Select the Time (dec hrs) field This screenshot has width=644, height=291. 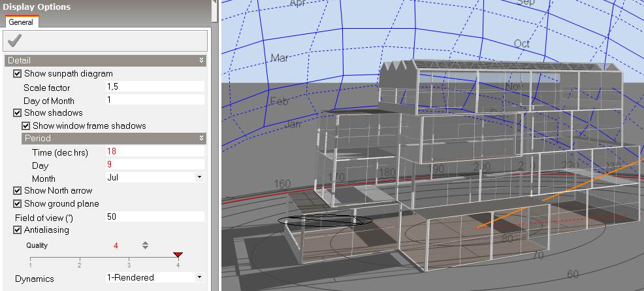(154, 152)
